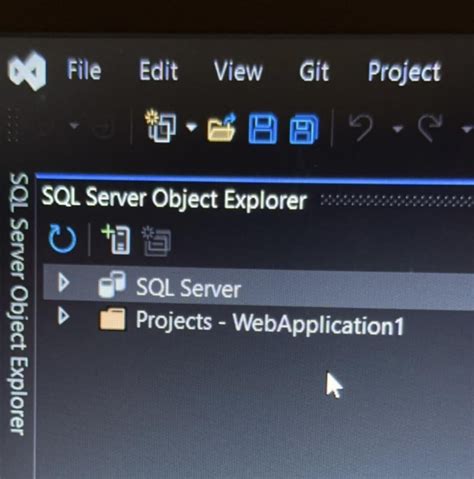The width and height of the screenshot is (474, 479).
Task: Click the Add SQL Server icon
Action: pos(116,239)
